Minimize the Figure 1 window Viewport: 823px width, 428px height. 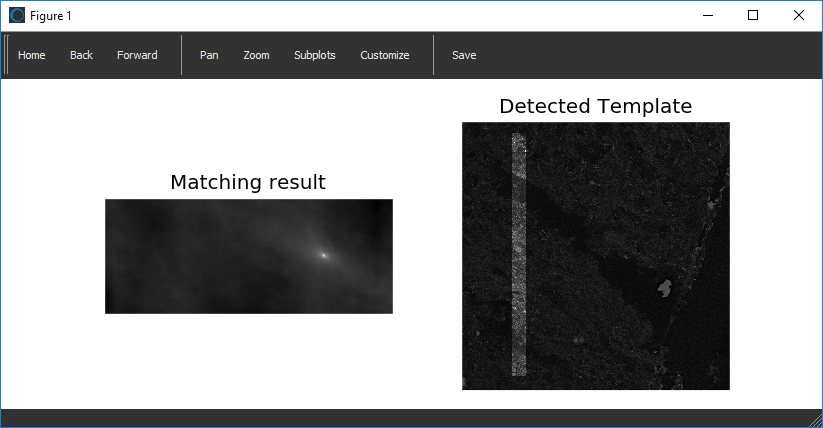[x=707, y=16]
